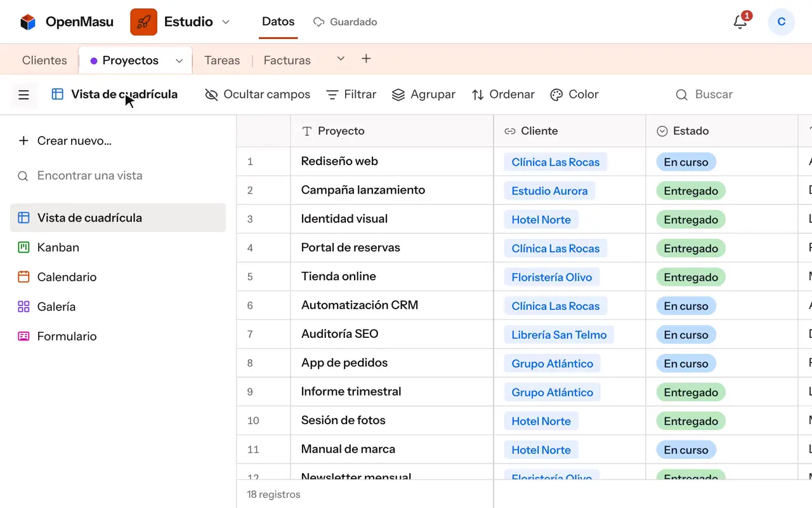
Task: Select the Tienda online project cell
Action: point(392,277)
